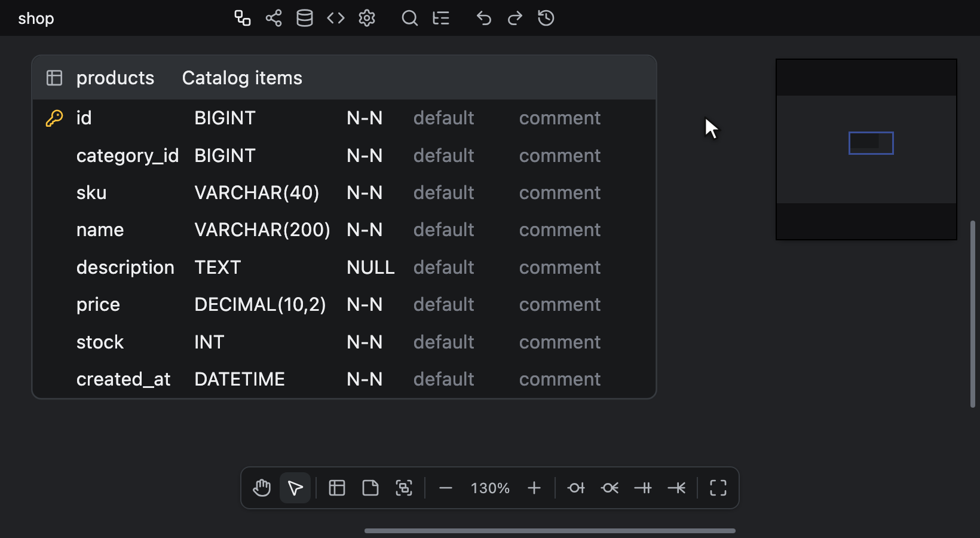Open the code view icon
980x538 pixels.
pyautogui.click(x=336, y=18)
